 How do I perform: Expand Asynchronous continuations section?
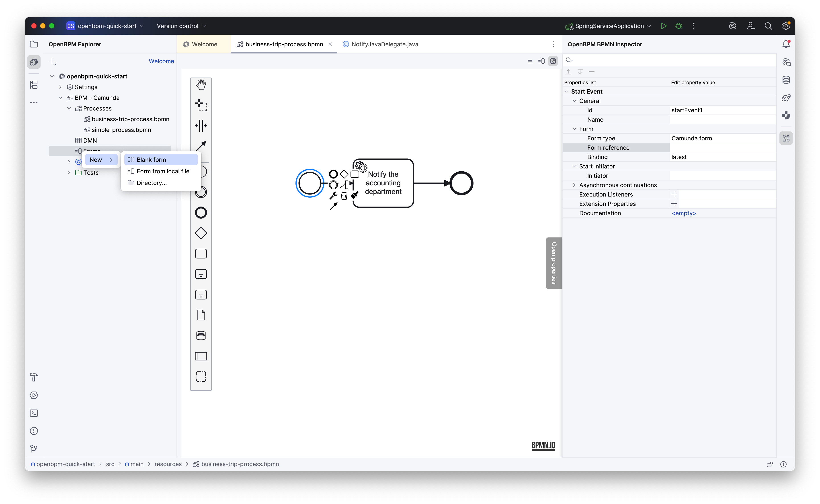pyautogui.click(x=574, y=185)
